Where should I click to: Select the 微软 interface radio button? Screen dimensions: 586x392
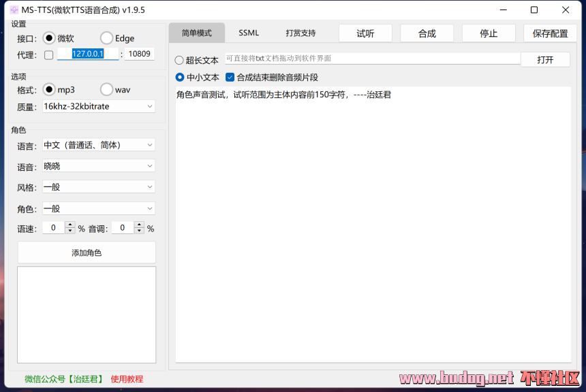(x=49, y=38)
